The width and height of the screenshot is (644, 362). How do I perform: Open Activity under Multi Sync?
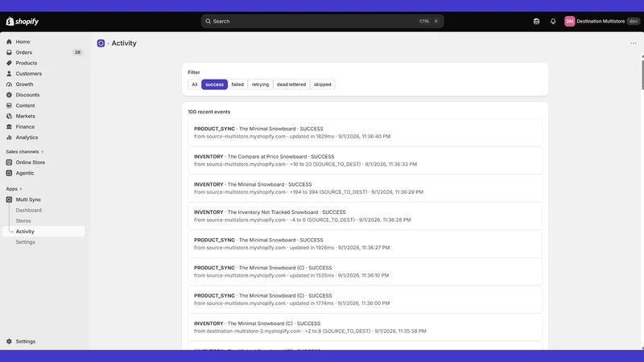coord(43,232)
